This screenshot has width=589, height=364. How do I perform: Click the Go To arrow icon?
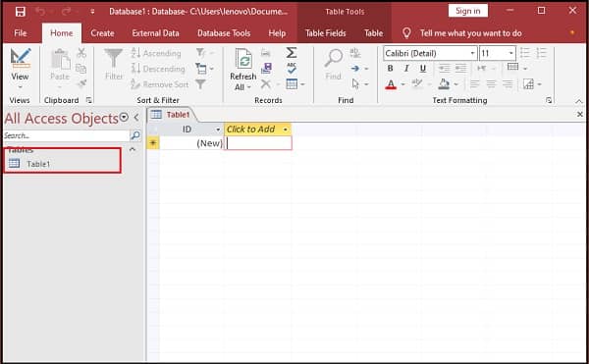(x=355, y=69)
